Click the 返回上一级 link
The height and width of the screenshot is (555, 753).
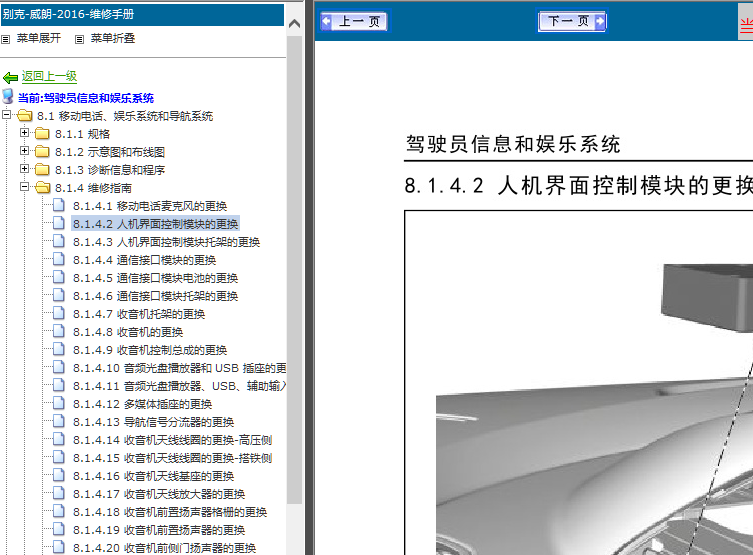[49, 76]
